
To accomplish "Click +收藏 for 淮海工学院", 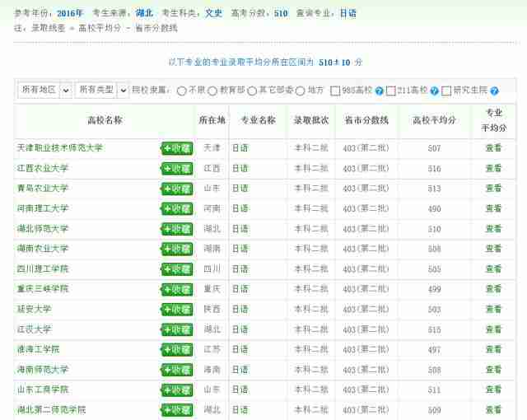I will [x=177, y=350].
